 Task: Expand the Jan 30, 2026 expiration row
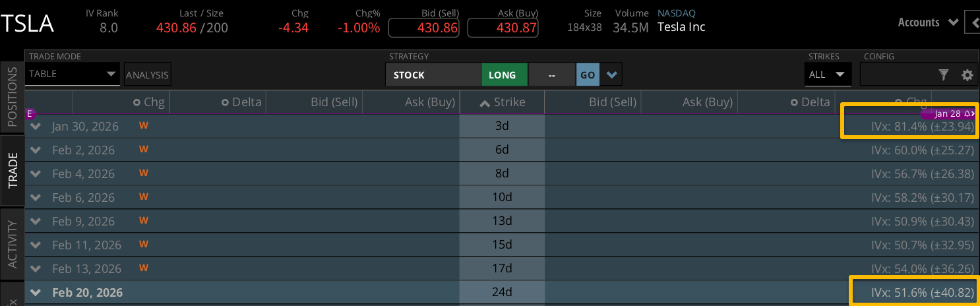[37, 126]
